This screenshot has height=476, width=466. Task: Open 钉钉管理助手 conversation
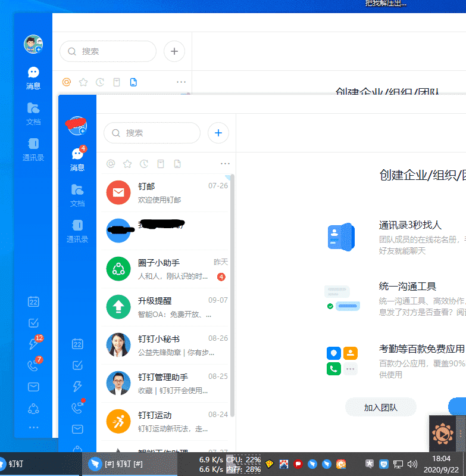[165, 384]
